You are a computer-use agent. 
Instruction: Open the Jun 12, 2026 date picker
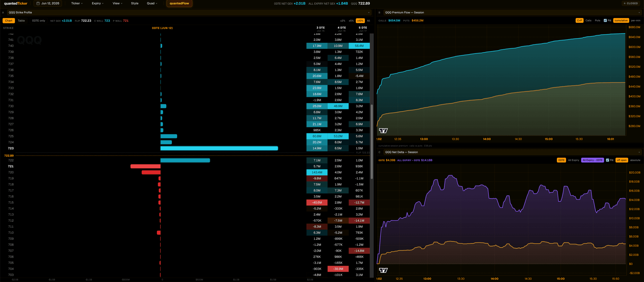click(x=48, y=4)
